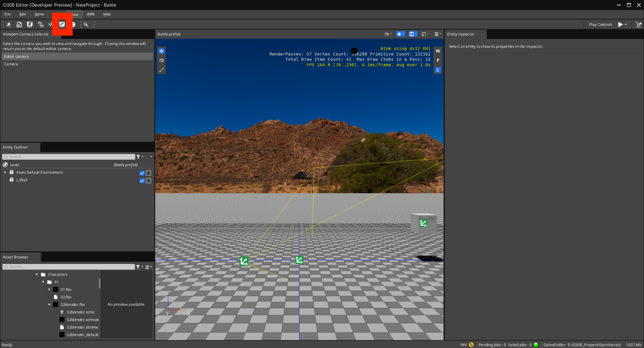Select the Entity Outliner tab

(15, 147)
